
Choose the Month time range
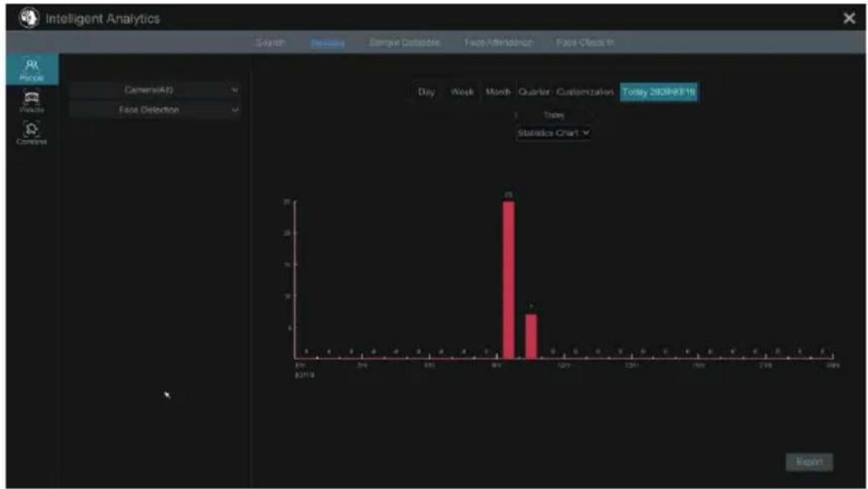tap(498, 92)
